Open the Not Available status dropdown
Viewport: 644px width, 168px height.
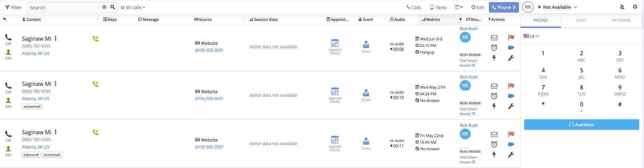tap(558, 7)
